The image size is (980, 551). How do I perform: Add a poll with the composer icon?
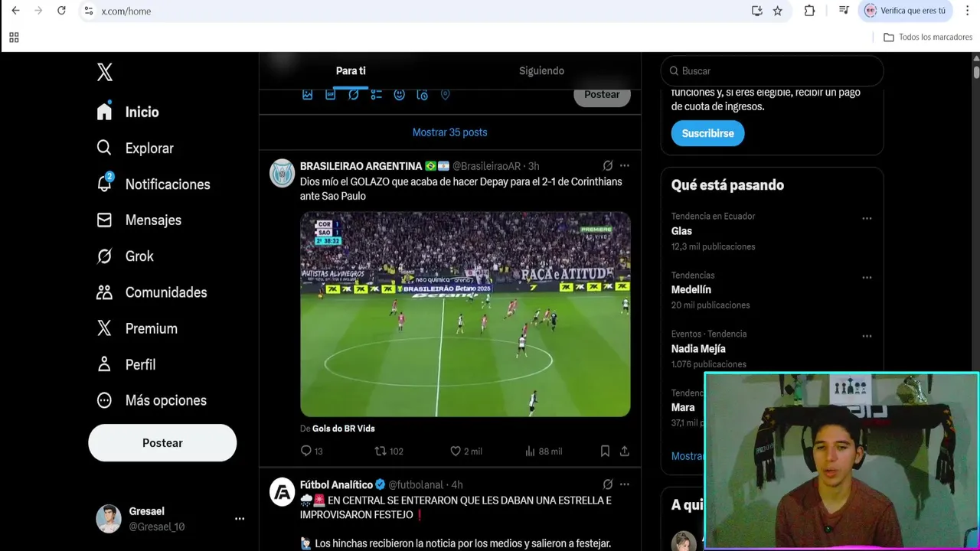click(376, 94)
